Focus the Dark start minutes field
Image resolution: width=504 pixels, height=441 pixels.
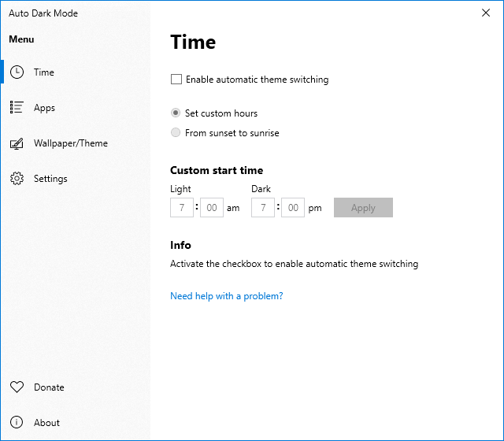292,208
